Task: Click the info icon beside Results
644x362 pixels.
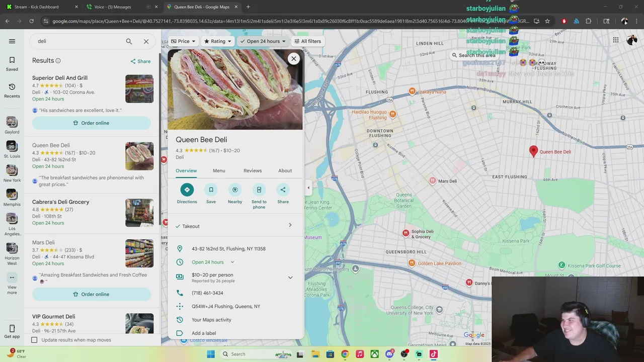Action: (x=58, y=61)
